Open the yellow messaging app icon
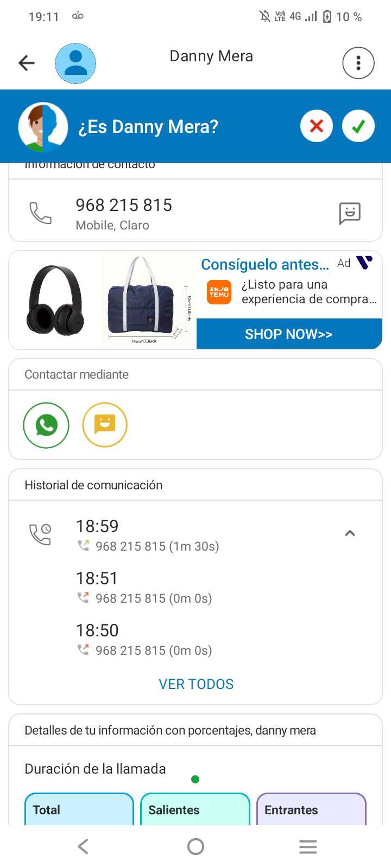The height and width of the screenshot is (868, 391). tap(105, 425)
